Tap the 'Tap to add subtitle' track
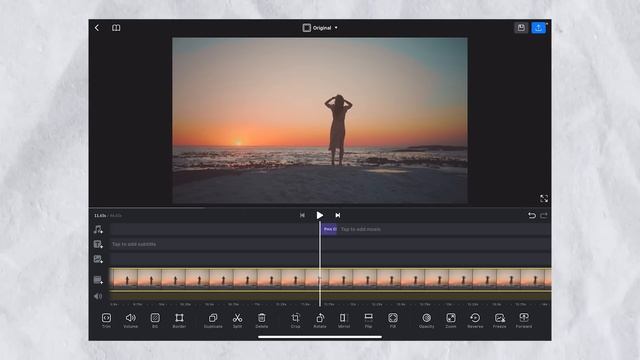 [x=134, y=244]
